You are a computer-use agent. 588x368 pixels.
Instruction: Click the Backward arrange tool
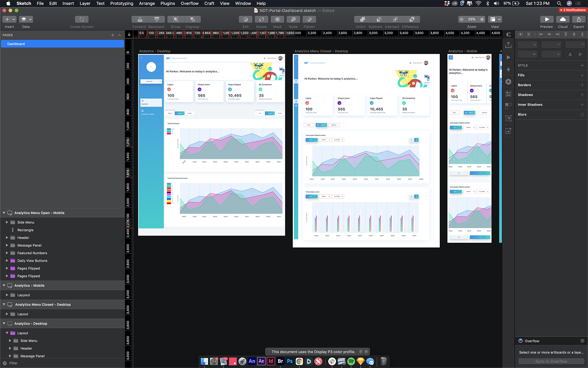click(156, 19)
